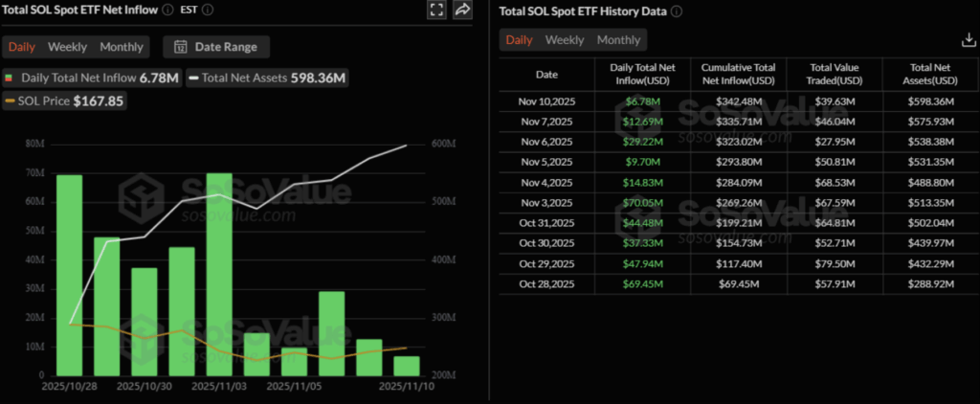The height and width of the screenshot is (404, 980).
Task: Click the share arrow icon
Action: 463,10
